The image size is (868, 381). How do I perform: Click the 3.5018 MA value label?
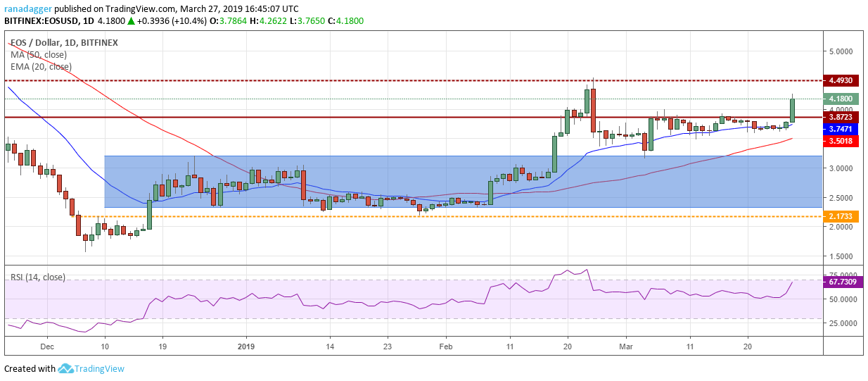pyautogui.click(x=841, y=141)
